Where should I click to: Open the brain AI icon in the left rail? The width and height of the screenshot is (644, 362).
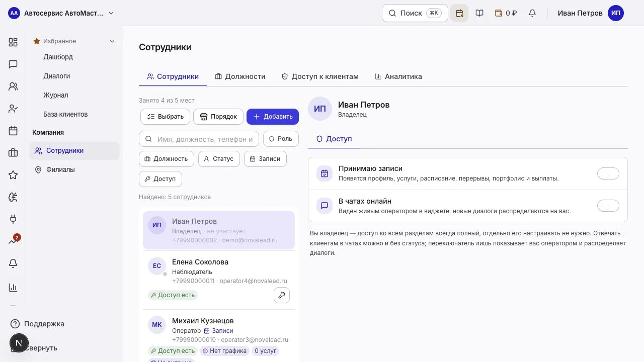pyautogui.click(x=13, y=197)
